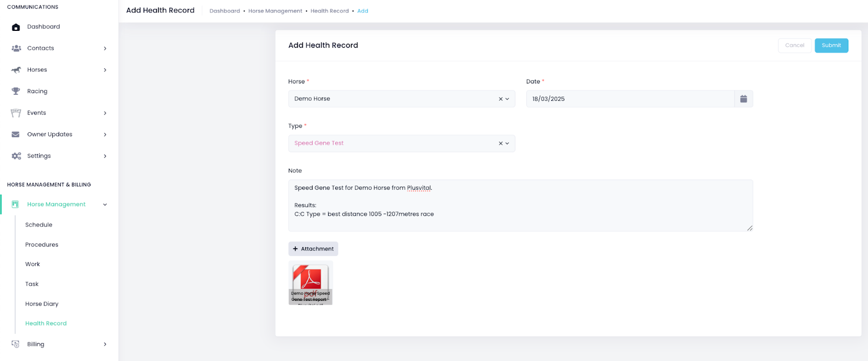Click the Owner Updates envelope icon

tap(16, 134)
